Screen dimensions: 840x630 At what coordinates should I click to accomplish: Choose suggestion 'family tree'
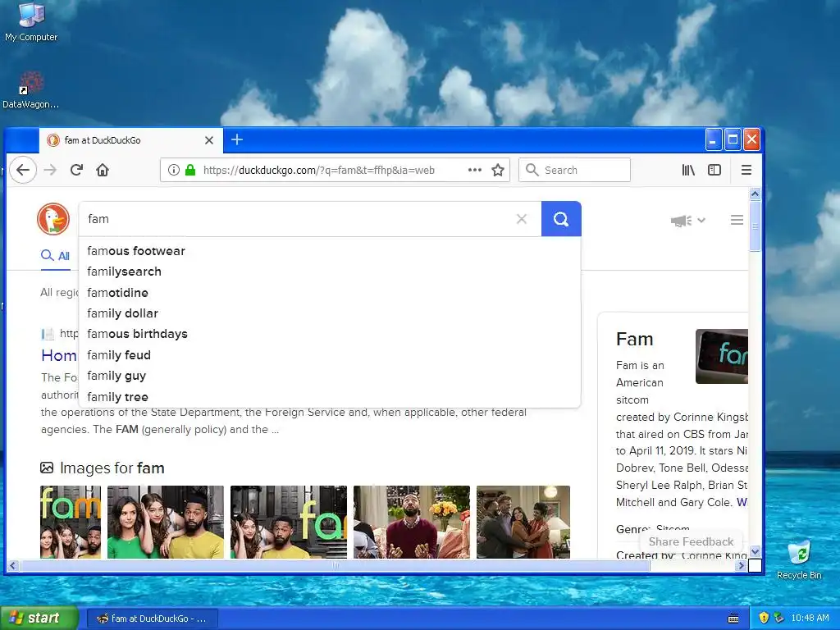tap(118, 397)
